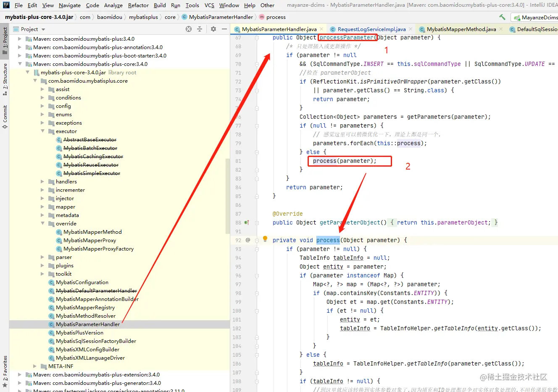Click class icon beside MybatisMapperProxy in tree

click(x=59, y=240)
